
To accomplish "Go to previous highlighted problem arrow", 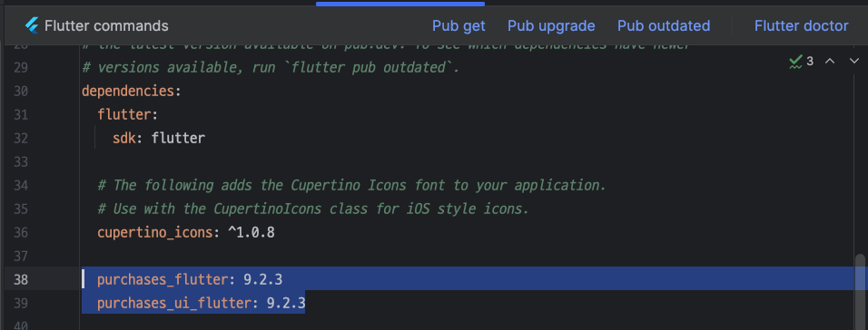I will pyautogui.click(x=830, y=62).
